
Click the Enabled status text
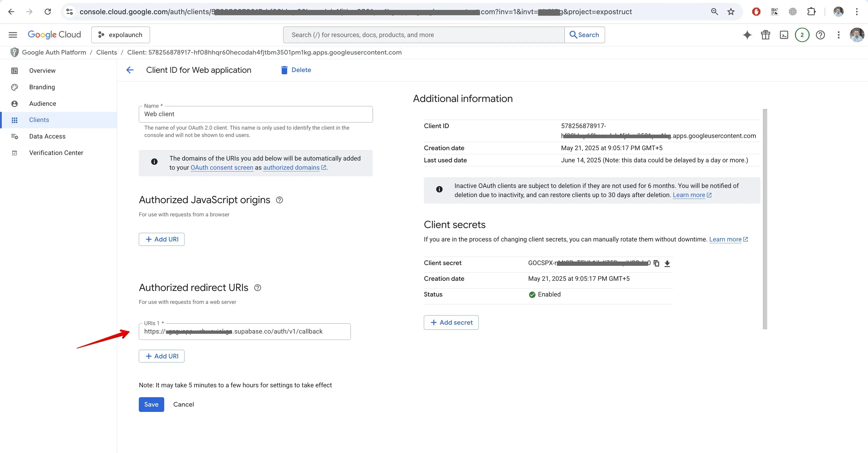(x=549, y=294)
